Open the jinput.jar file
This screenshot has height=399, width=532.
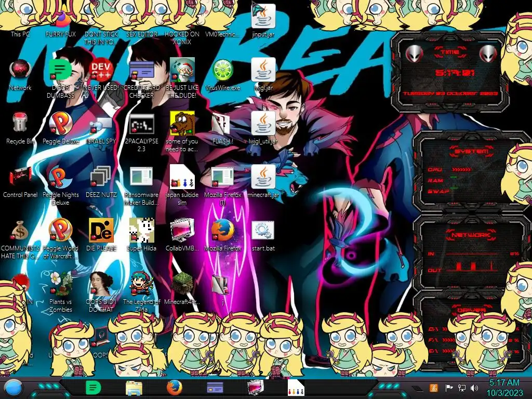263,21
